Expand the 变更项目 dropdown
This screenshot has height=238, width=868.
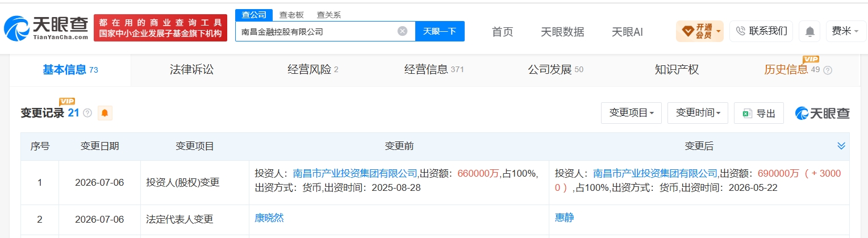[x=631, y=113]
